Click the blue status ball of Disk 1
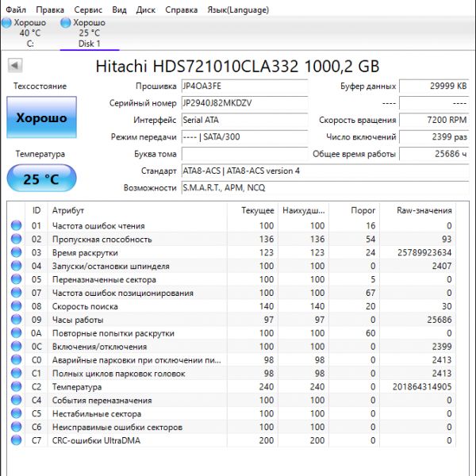Screen dimensions: 476x476 tap(66, 22)
